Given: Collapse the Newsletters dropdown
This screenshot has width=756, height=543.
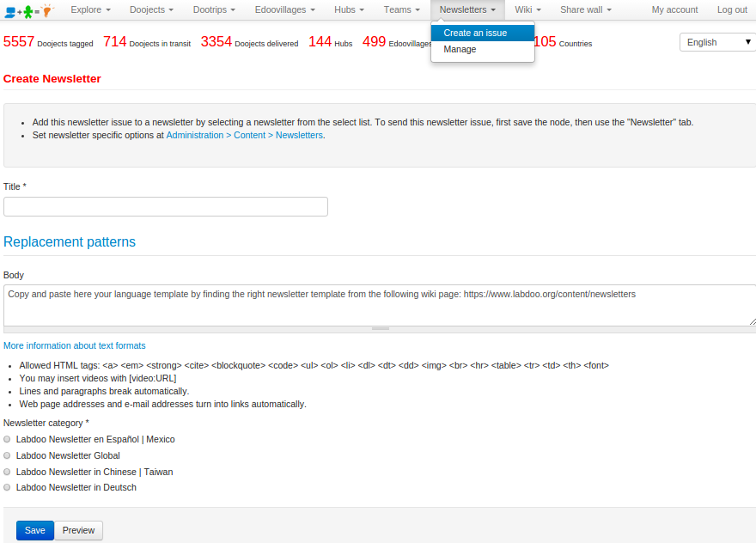Looking at the screenshot, I should pyautogui.click(x=467, y=9).
